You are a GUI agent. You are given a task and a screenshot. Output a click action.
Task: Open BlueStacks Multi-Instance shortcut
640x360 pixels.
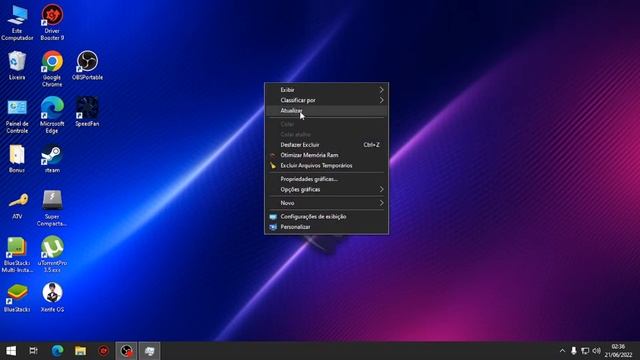17,255
